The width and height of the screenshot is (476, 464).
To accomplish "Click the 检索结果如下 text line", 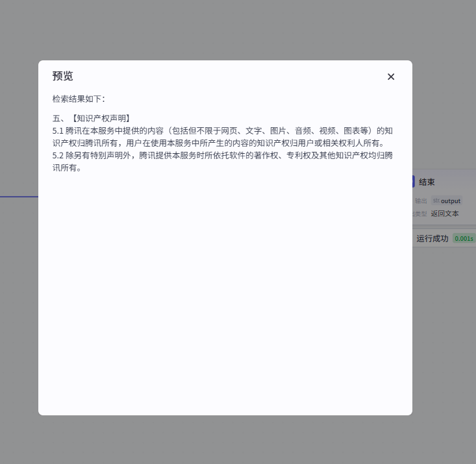I will (79, 99).
